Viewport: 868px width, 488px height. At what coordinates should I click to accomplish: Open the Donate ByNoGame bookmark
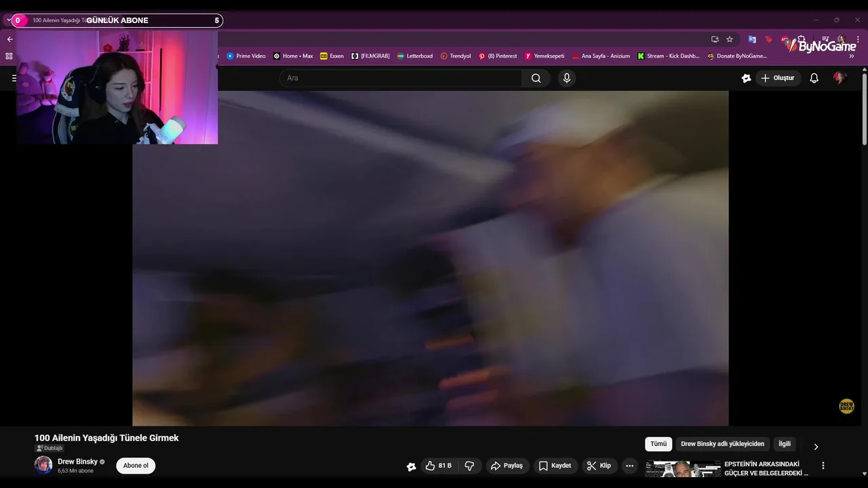[737, 56]
